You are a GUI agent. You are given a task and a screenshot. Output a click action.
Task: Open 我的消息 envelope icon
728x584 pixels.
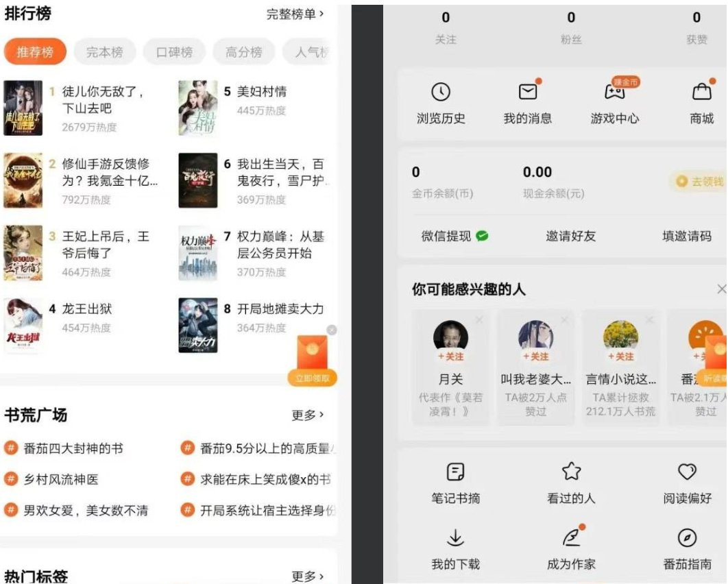point(527,92)
